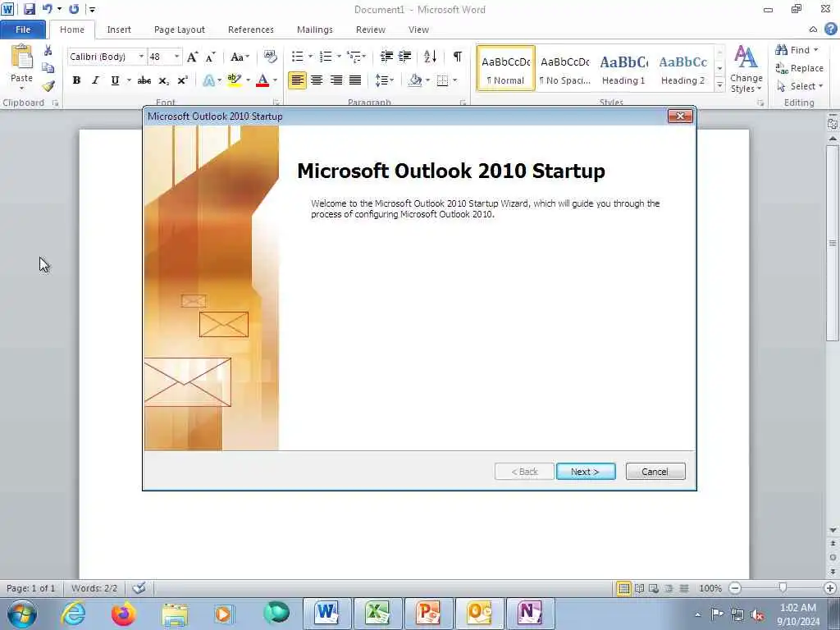The image size is (840, 630).
Task: Click the Undo icon in Quick Access Toolbar
Action: pos(47,9)
